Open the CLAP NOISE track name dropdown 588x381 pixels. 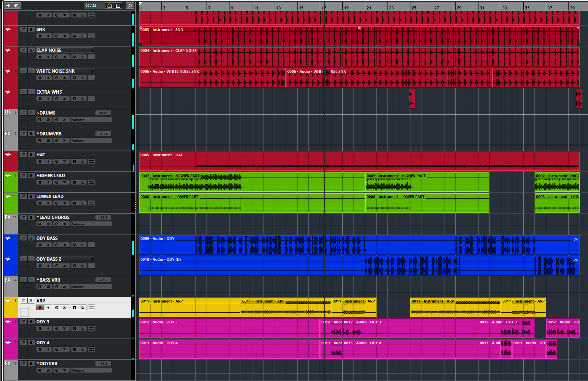point(92,50)
